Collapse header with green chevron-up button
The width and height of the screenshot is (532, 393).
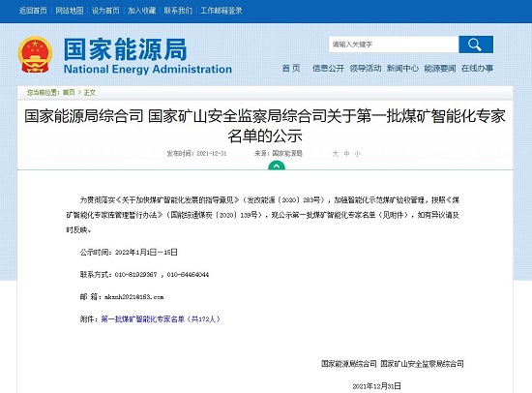click(277, 166)
